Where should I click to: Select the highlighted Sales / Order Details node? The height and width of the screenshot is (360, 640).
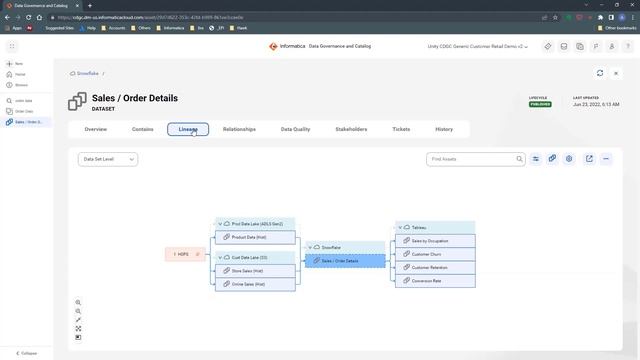click(345, 261)
